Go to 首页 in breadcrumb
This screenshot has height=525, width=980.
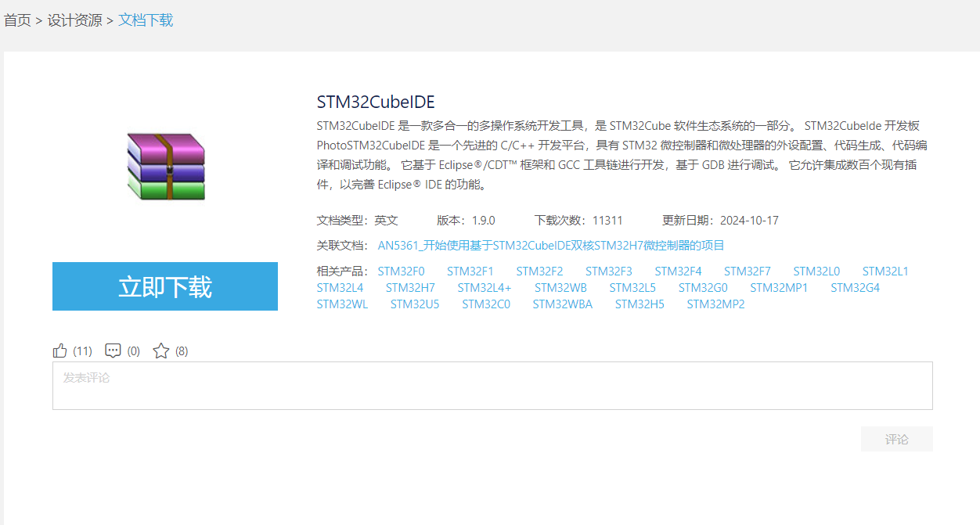tap(17, 20)
